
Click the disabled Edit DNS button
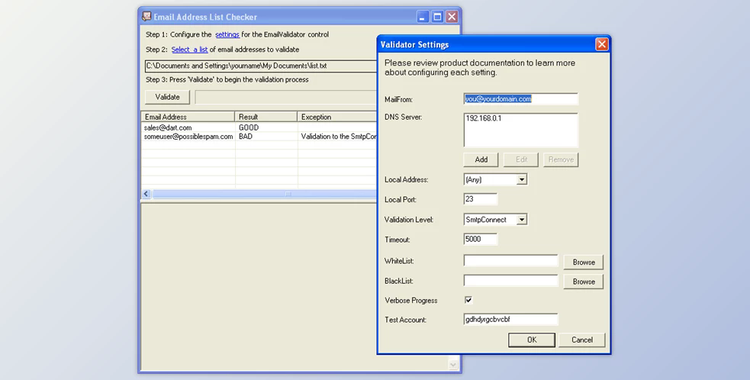pyautogui.click(x=521, y=159)
